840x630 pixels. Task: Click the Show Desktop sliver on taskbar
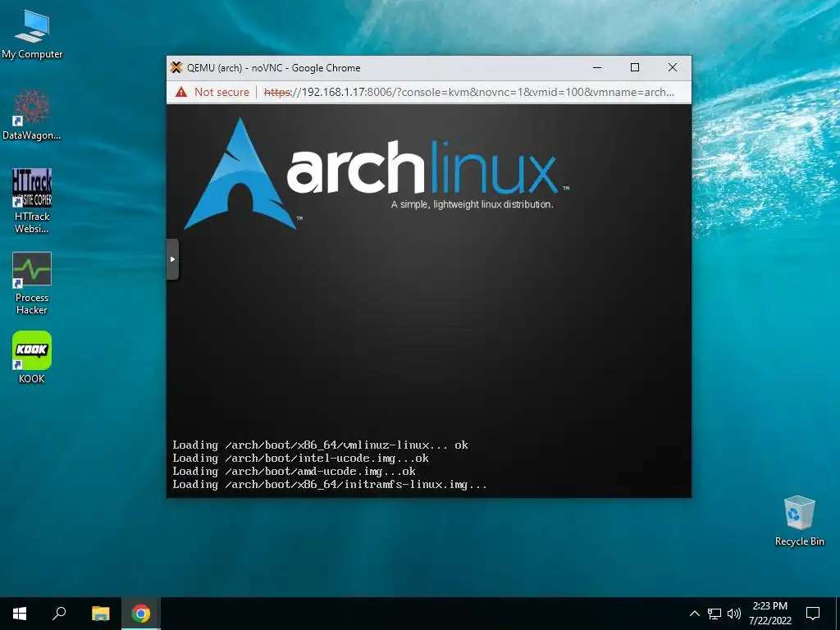pyautogui.click(x=838, y=614)
